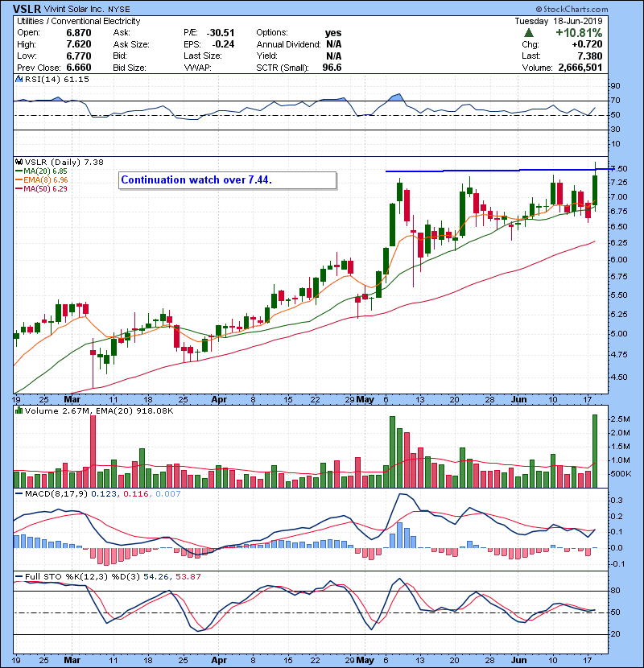Click the MA(20) 6.85 legend entry
The height and width of the screenshot is (668, 644).
[45, 171]
